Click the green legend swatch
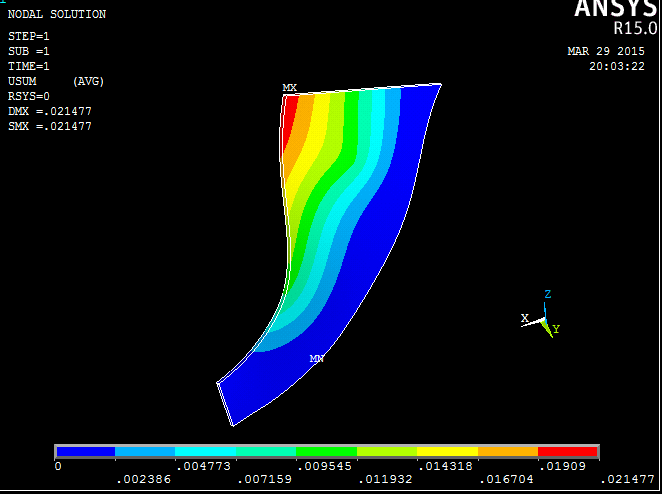The image size is (662, 494). click(x=326, y=452)
